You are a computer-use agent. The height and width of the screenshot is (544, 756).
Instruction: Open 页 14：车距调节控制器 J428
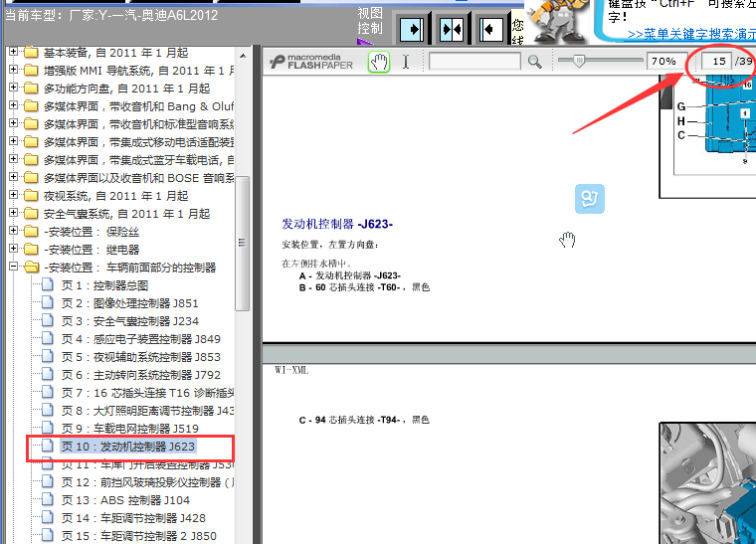click(x=133, y=518)
